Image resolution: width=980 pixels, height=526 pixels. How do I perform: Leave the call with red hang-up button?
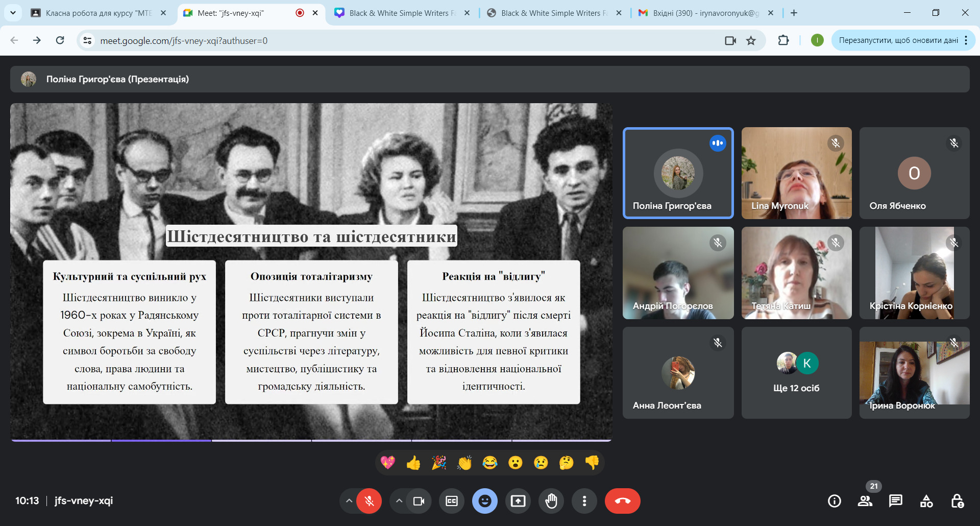(x=622, y=501)
